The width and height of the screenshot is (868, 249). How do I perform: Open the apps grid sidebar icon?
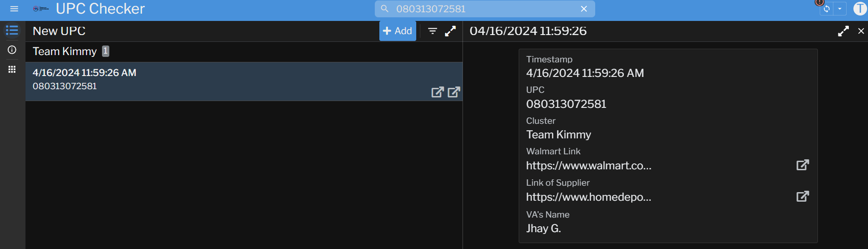coord(12,69)
